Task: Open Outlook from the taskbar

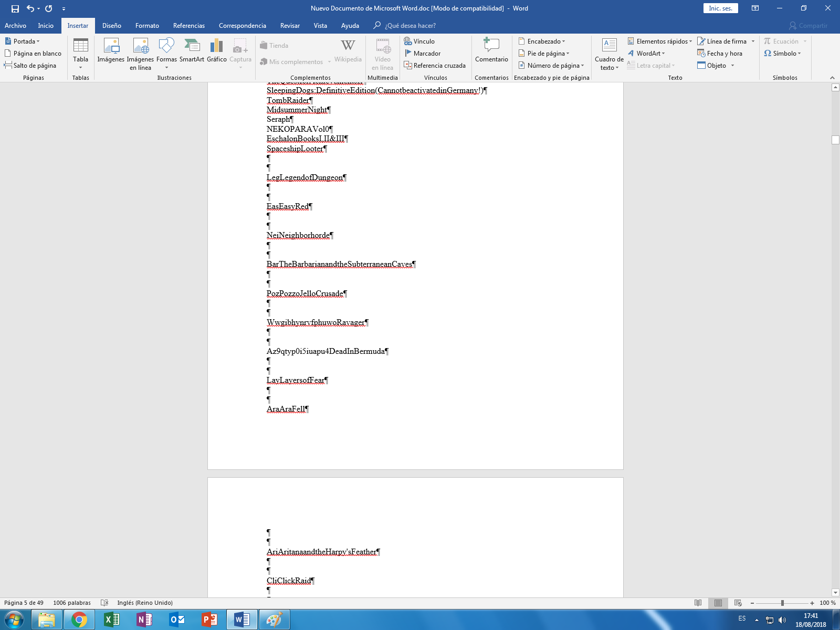Action: tap(177, 620)
